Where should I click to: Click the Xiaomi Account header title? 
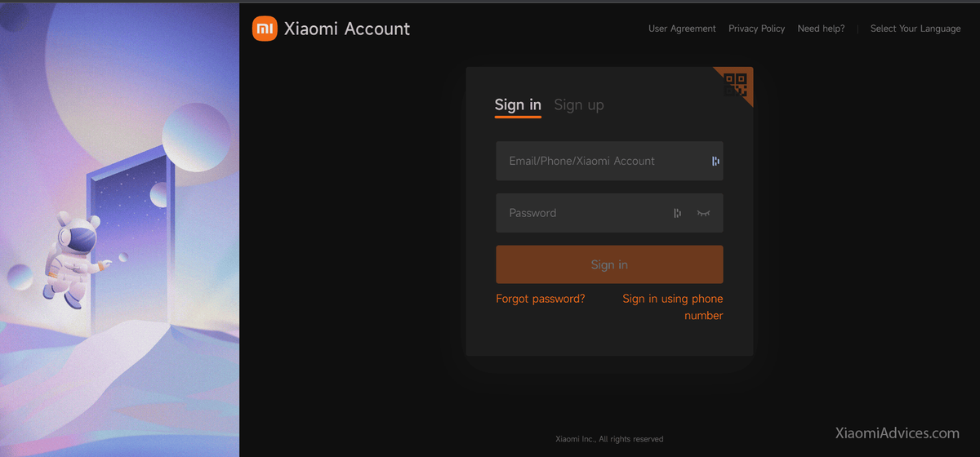[347, 29]
